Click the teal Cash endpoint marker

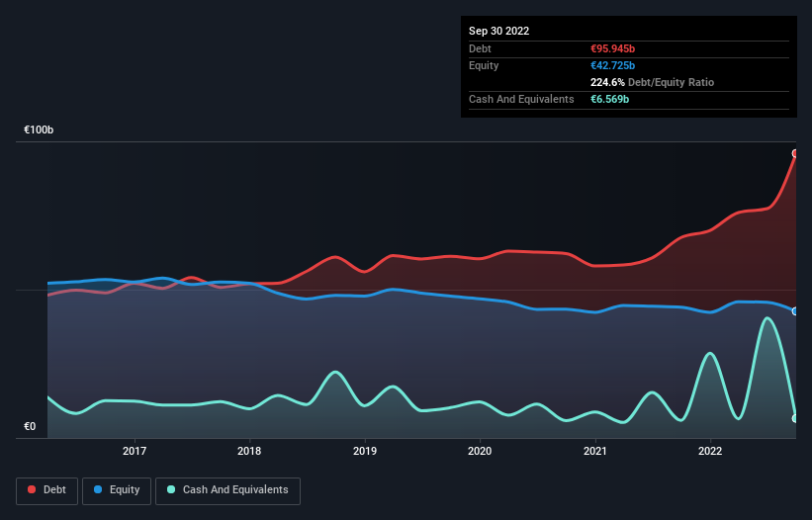795,418
